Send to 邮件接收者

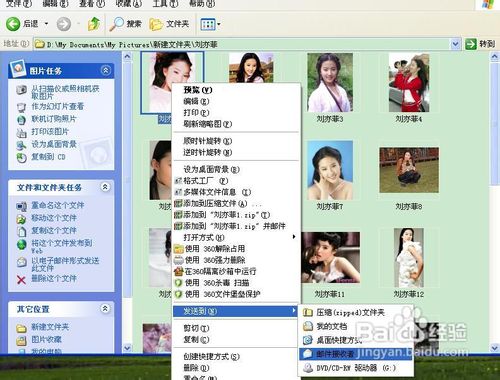[356, 354]
